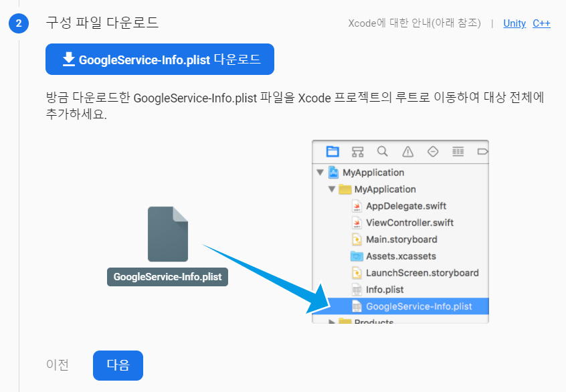Select AppDelegate.swift in the tree

pos(406,206)
